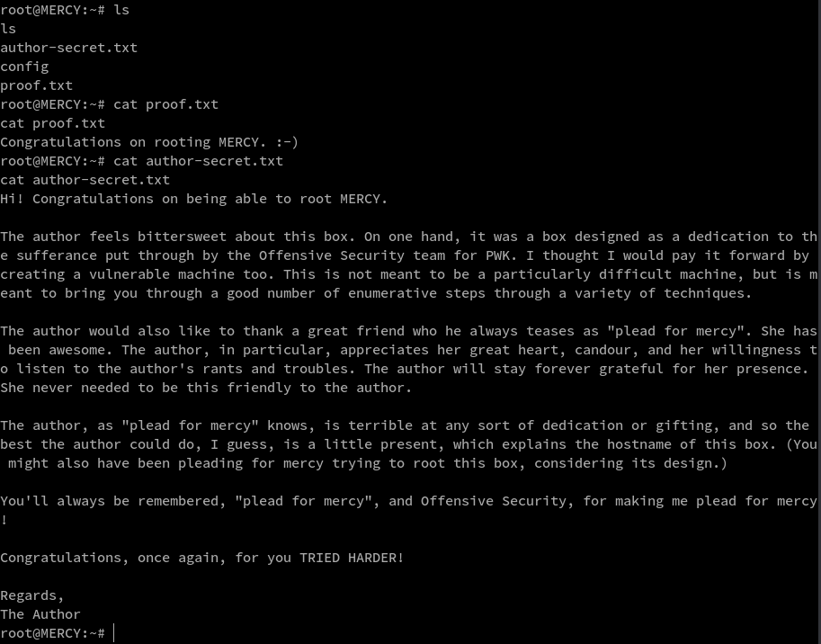Click the prompt line running cat proof.txt
The image size is (821, 644).
pos(109,104)
